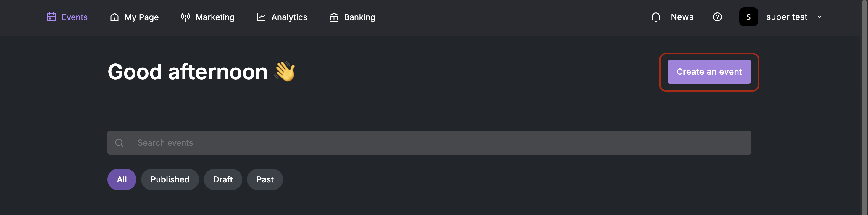Open help with the question mark icon
Image resolution: width=868 pixels, height=215 pixels.
point(717,17)
